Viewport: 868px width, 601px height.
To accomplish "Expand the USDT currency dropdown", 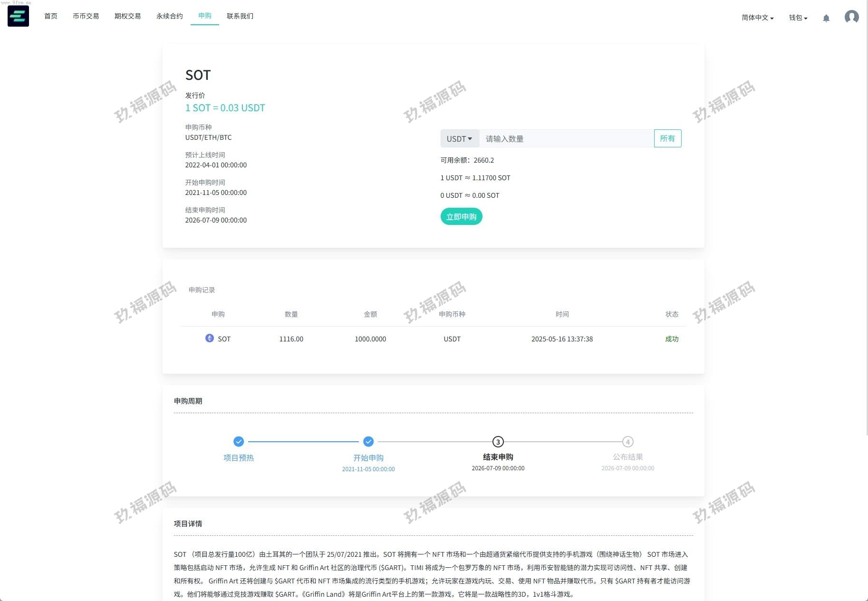I will coord(459,139).
